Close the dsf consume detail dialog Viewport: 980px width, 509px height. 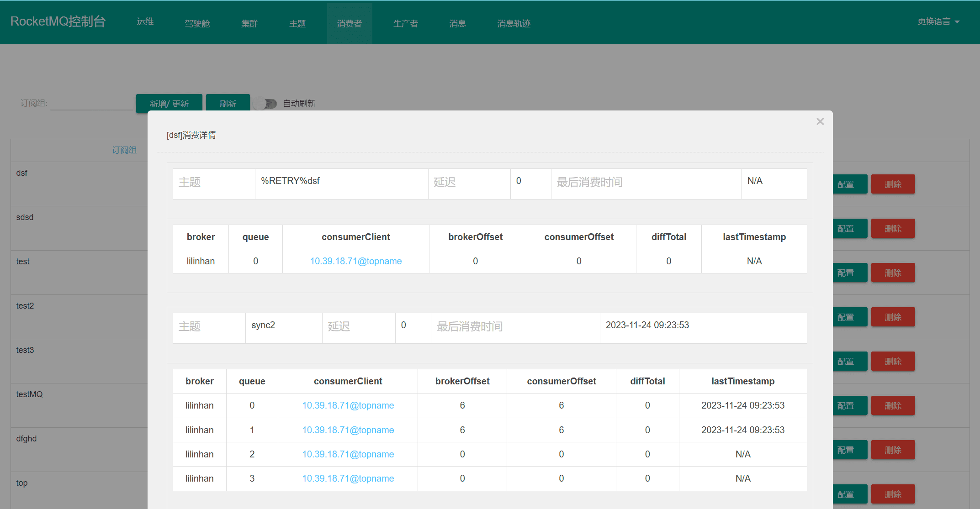click(820, 121)
